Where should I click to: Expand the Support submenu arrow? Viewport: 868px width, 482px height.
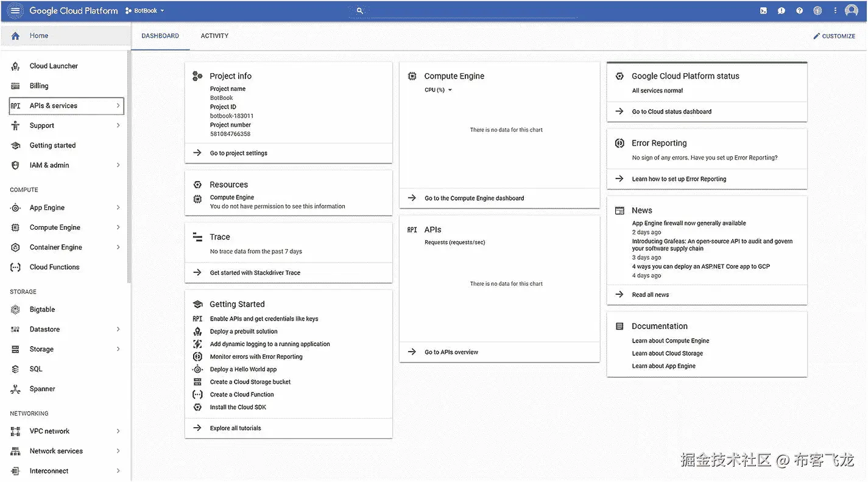tap(118, 126)
